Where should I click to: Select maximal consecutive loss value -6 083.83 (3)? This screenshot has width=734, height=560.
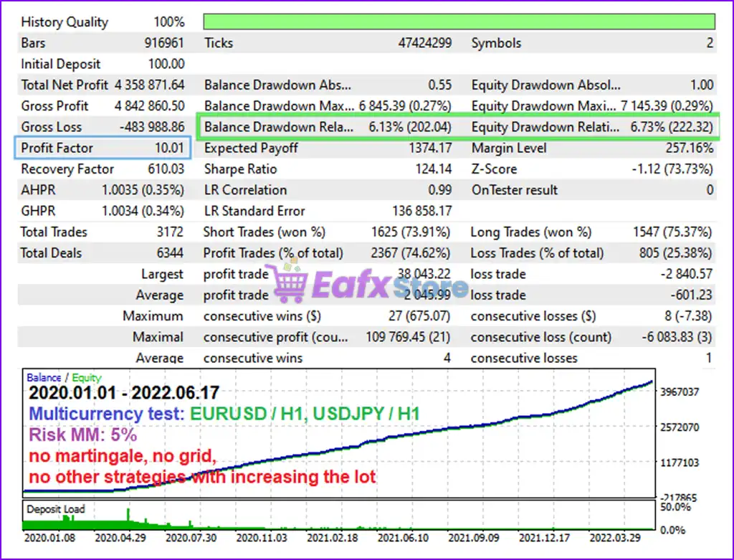677,338
